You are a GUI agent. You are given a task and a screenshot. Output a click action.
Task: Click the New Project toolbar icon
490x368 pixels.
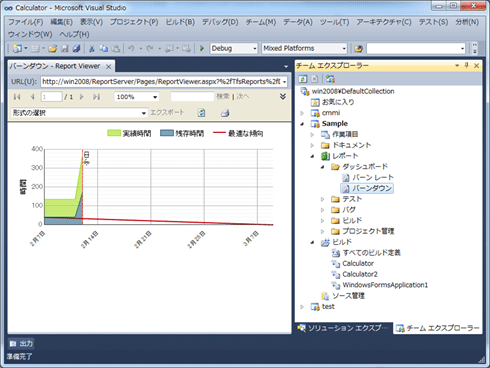tap(17, 49)
